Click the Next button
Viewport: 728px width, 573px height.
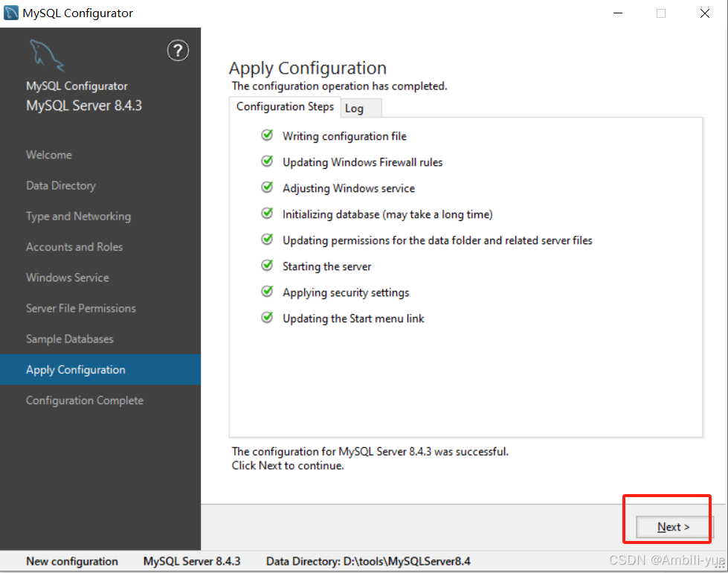point(673,527)
